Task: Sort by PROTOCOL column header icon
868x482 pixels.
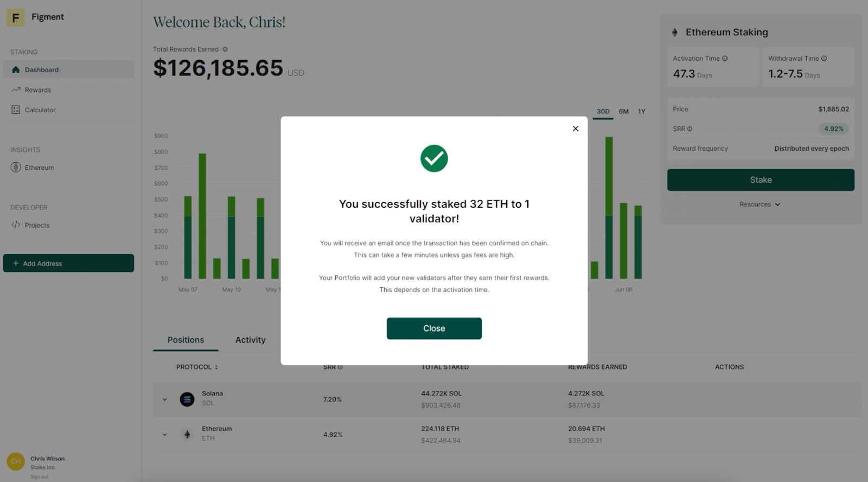Action: 216,367
